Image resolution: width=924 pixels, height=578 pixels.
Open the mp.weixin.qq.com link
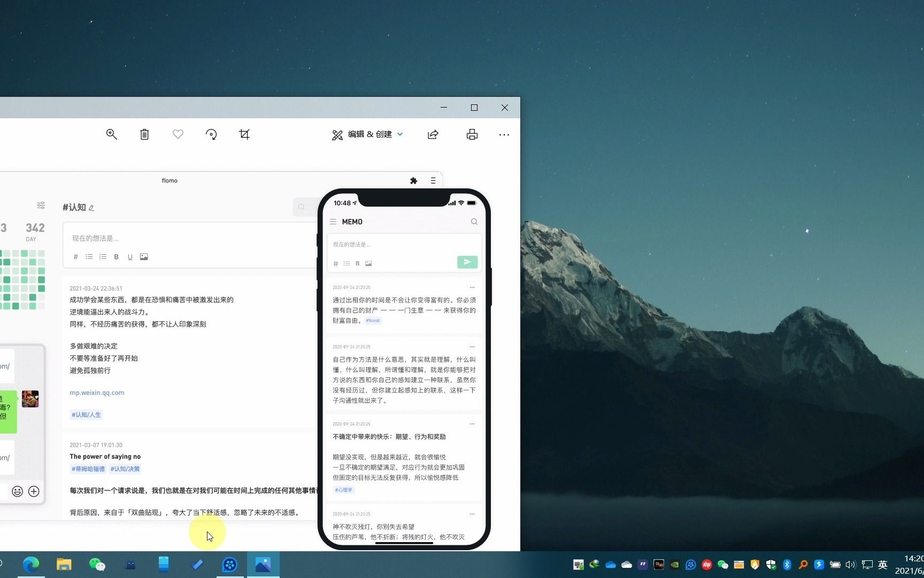(97, 392)
